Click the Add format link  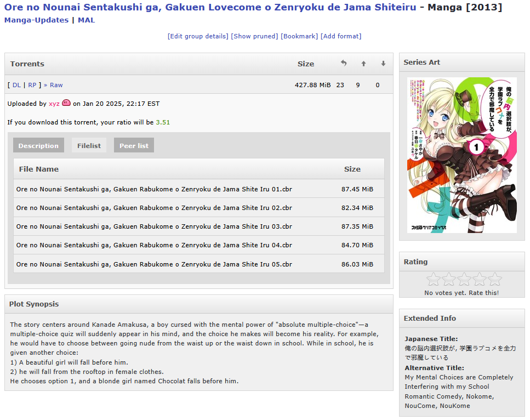tap(341, 36)
